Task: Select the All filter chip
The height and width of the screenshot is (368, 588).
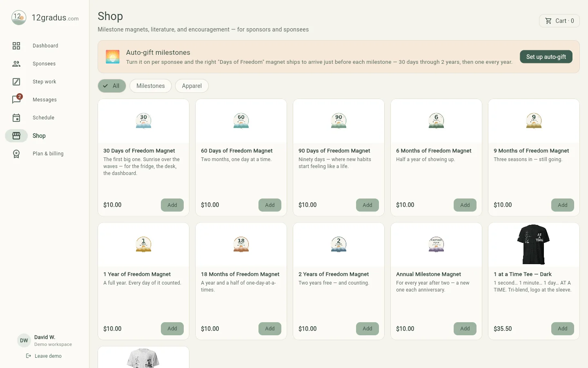Action: tap(112, 86)
